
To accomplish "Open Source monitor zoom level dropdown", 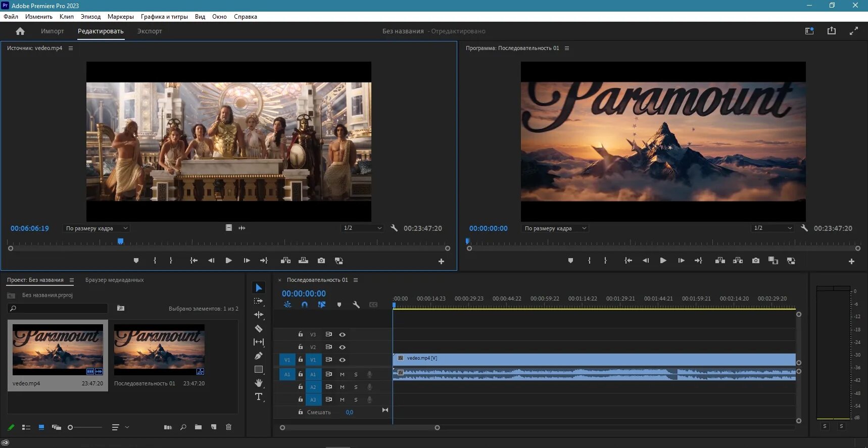I will click(x=96, y=228).
